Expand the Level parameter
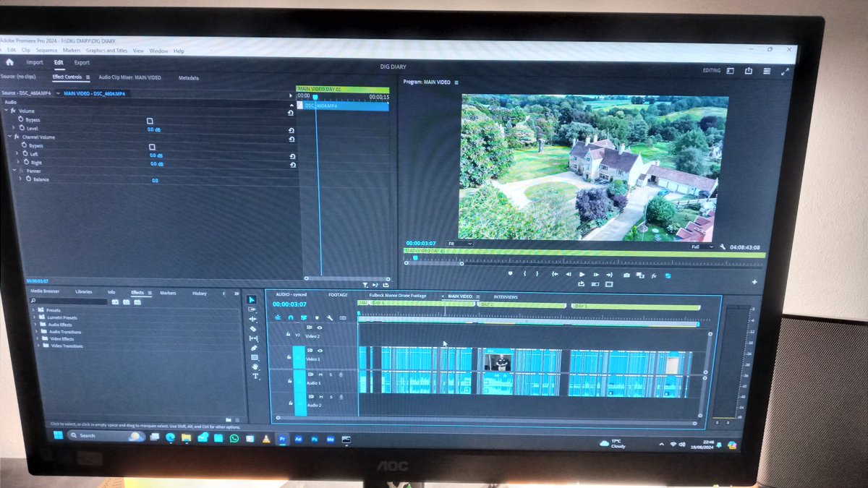Image resolution: width=868 pixels, height=488 pixels. (x=13, y=128)
